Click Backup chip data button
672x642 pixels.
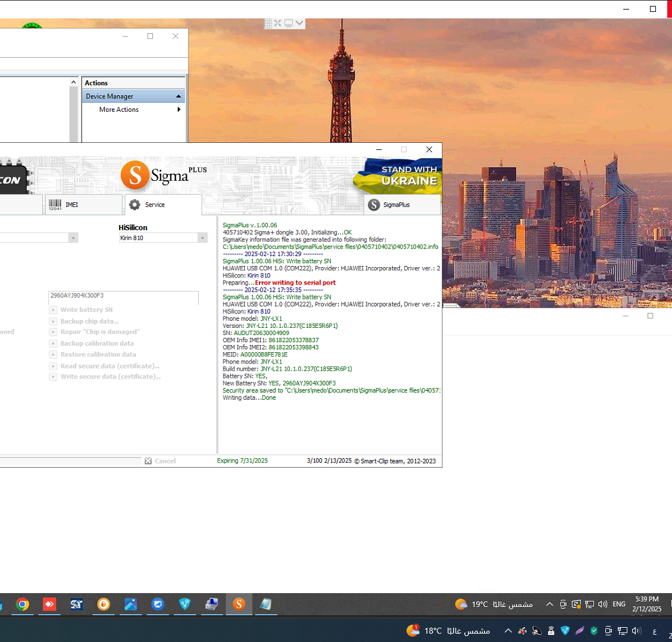tap(85, 321)
